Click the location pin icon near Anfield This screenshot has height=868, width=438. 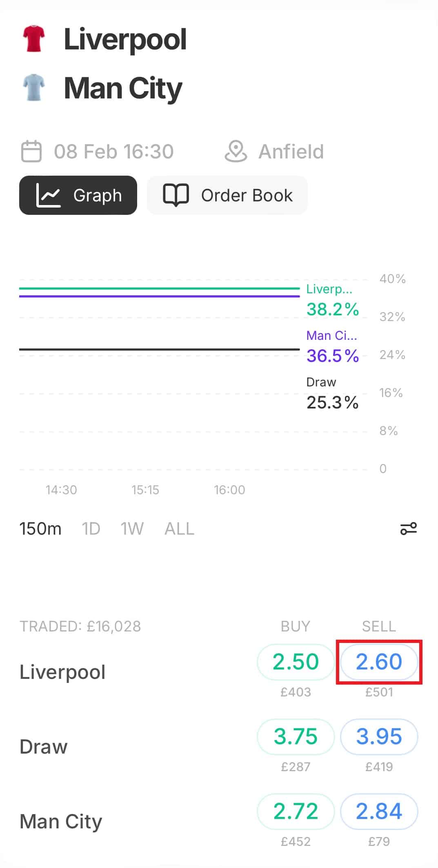(x=236, y=152)
